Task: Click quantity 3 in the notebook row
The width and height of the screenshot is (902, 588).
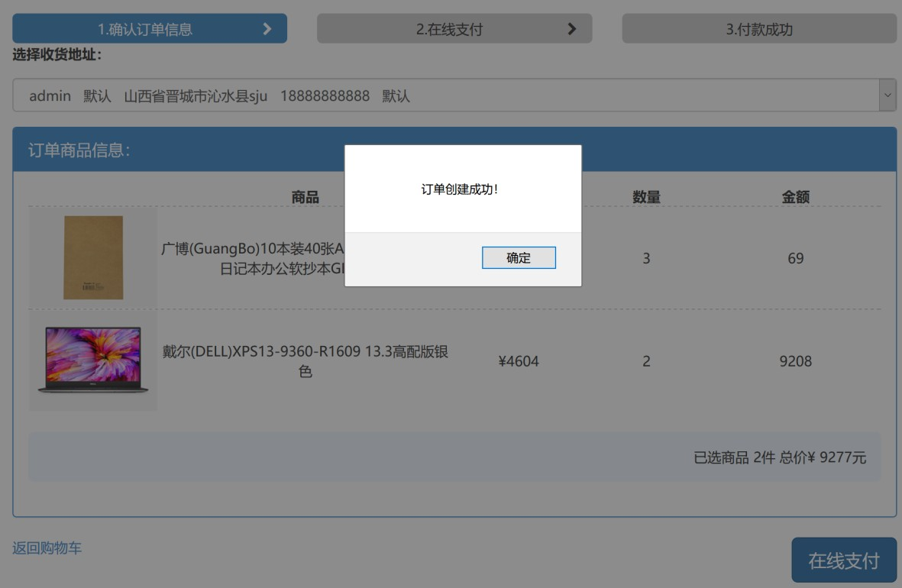Action: [x=646, y=258]
